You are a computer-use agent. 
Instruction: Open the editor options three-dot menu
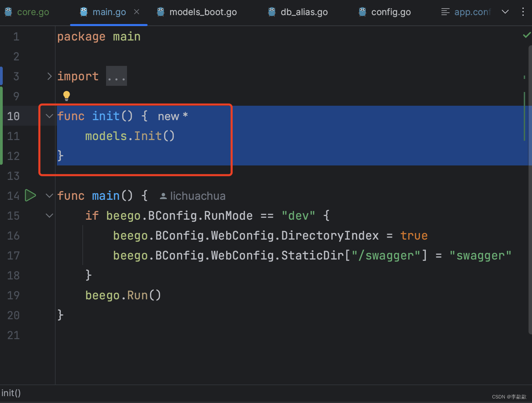[522, 12]
